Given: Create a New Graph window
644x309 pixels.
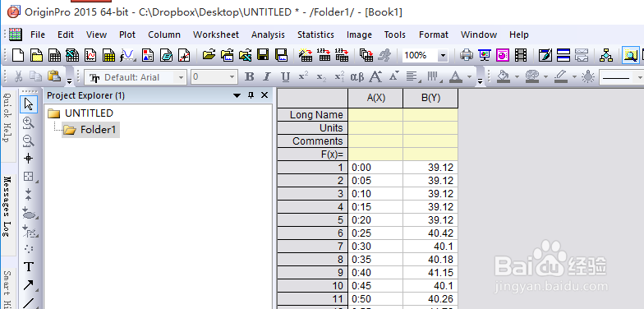Looking at the screenshot, I should pos(90,54).
